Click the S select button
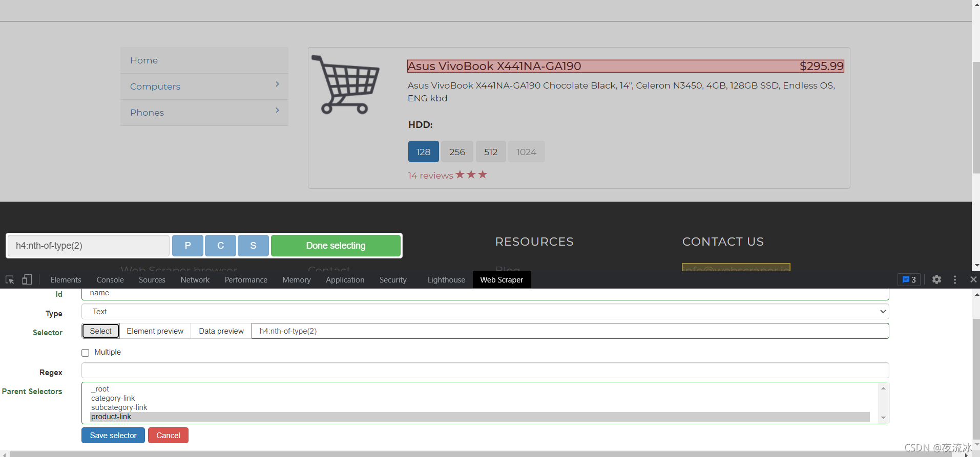This screenshot has height=457, width=980. (253, 246)
